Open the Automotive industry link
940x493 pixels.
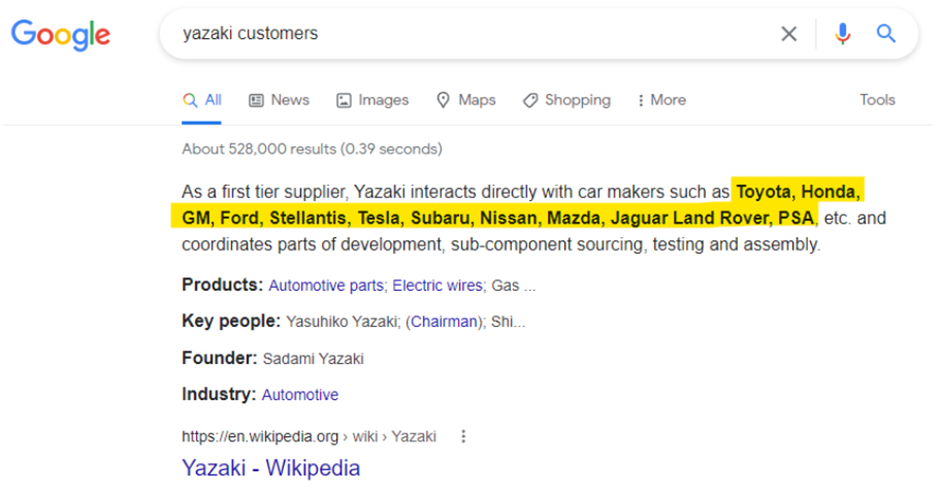tap(300, 395)
